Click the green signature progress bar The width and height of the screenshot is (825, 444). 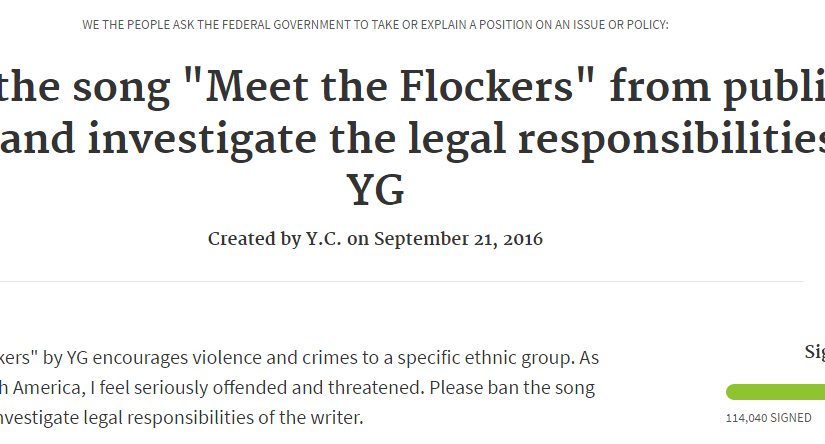(x=775, y=391)
